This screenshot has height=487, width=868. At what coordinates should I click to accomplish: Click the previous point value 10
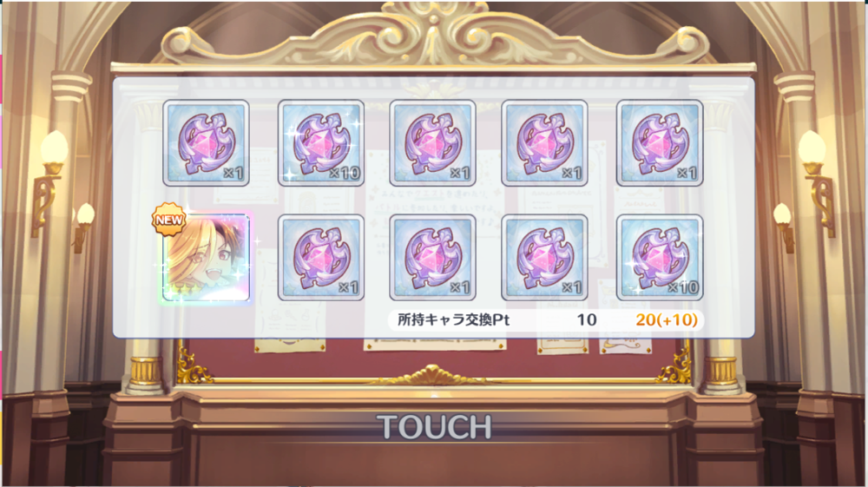pyautogui.click(x=587, y=319)
